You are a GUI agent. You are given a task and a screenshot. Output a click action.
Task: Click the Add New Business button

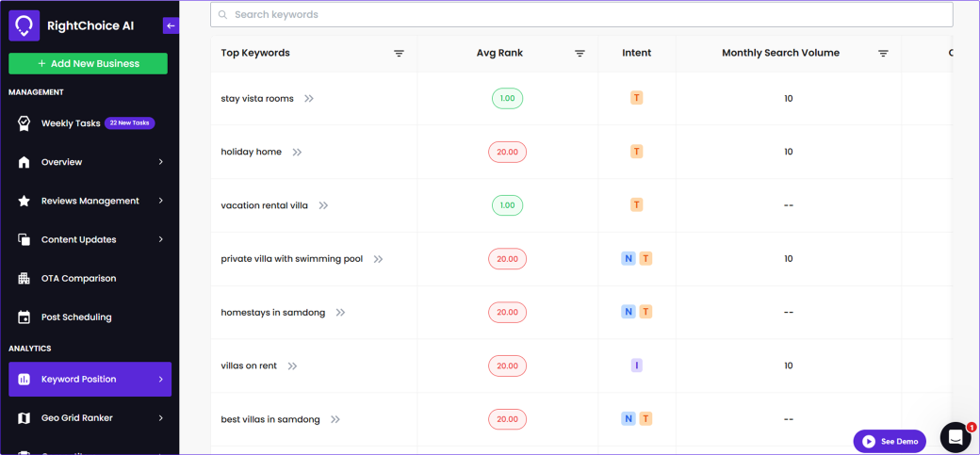[x=89, y=64]
